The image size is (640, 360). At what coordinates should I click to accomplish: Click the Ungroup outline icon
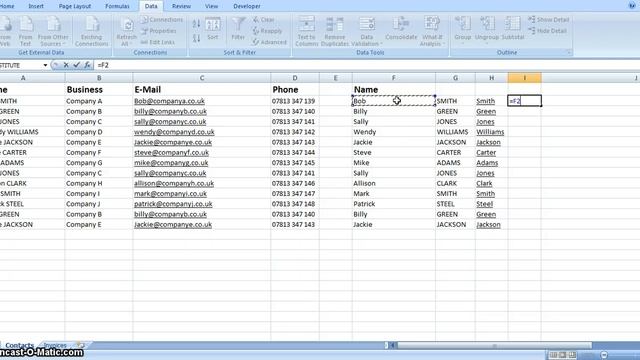(487, 29)
